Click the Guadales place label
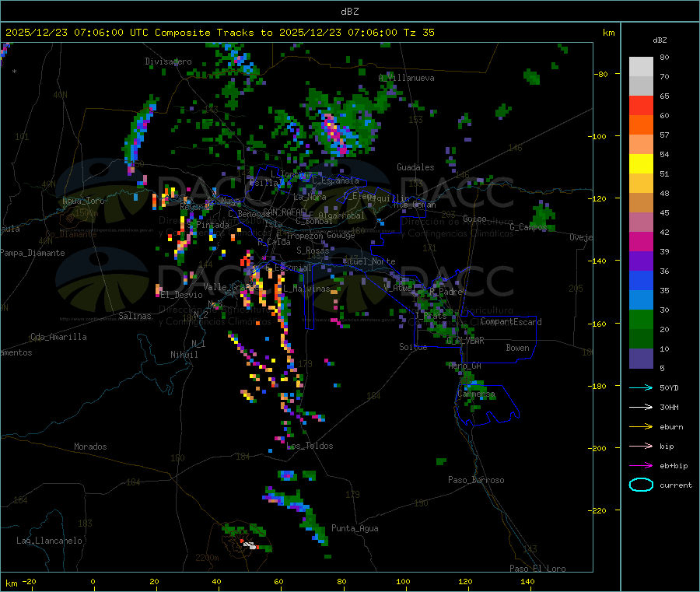This screenshot has height=592, width=700. pos(415,167)
